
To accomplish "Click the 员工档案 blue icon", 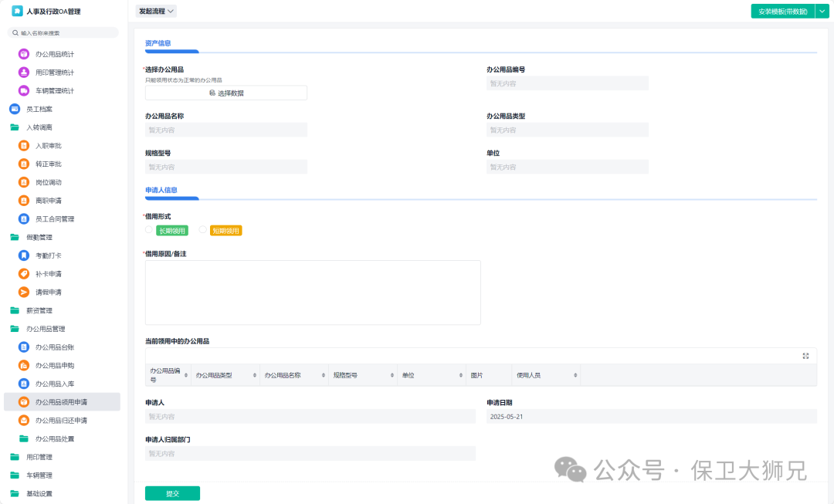I will 15,109.
